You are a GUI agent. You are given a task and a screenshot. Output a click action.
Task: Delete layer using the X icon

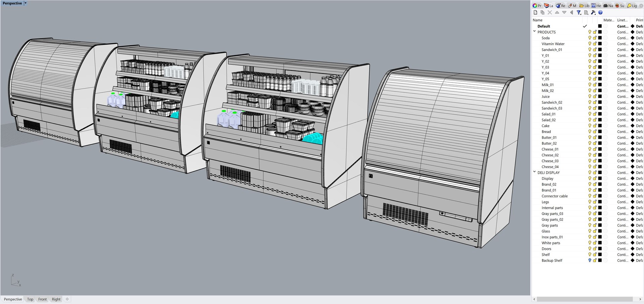click(550, 12)
